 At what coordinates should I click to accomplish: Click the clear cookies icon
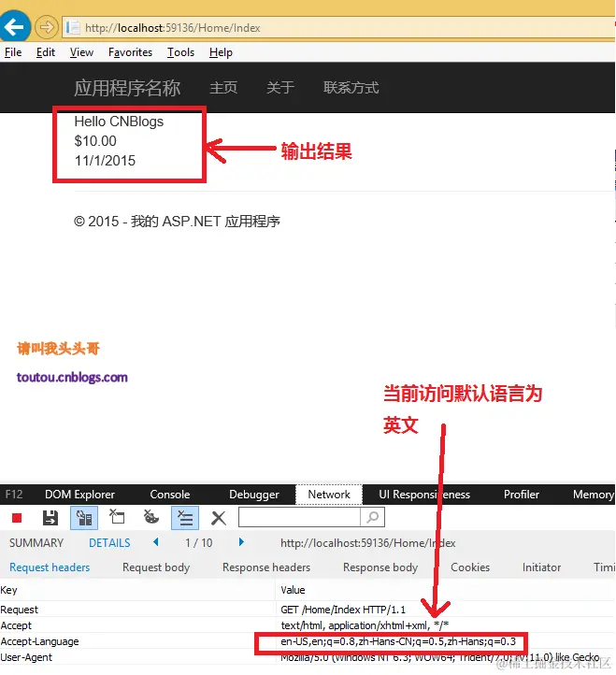pos(151,517)
